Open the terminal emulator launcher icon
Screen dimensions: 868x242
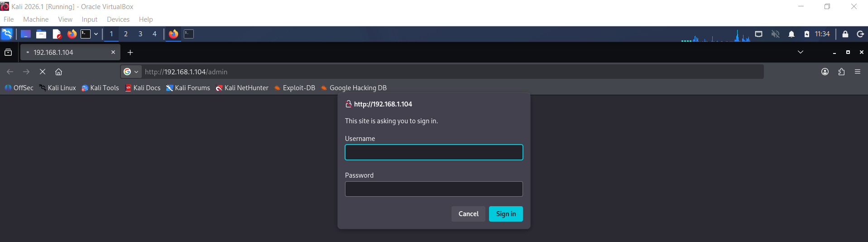point(86,34)
